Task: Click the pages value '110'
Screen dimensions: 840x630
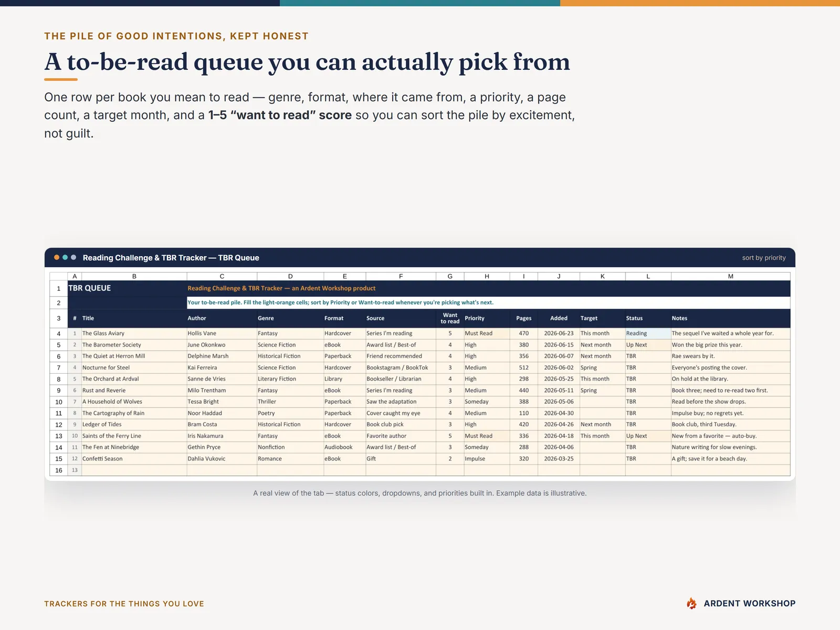Action: click(x=524, y=413)
